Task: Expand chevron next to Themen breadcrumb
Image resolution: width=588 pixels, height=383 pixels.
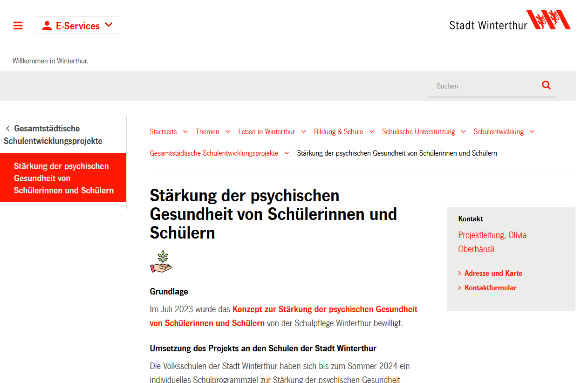Action: (x=228, y=132)
